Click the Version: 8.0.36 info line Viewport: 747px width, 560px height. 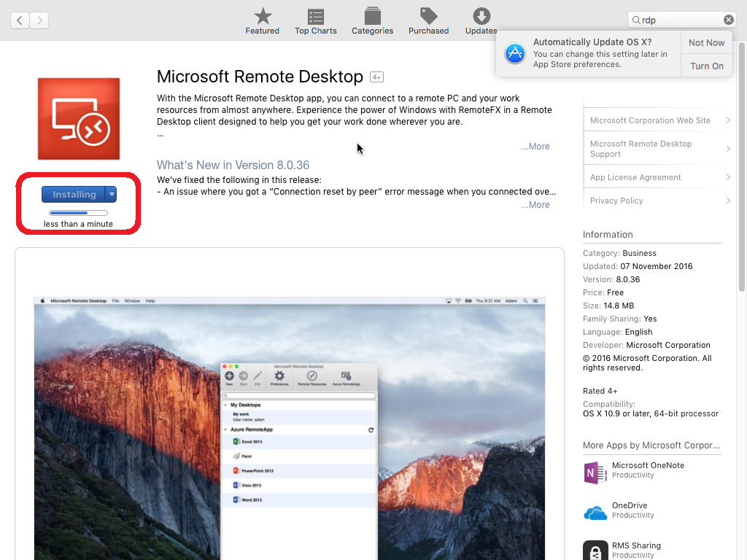tap(611, 279)
